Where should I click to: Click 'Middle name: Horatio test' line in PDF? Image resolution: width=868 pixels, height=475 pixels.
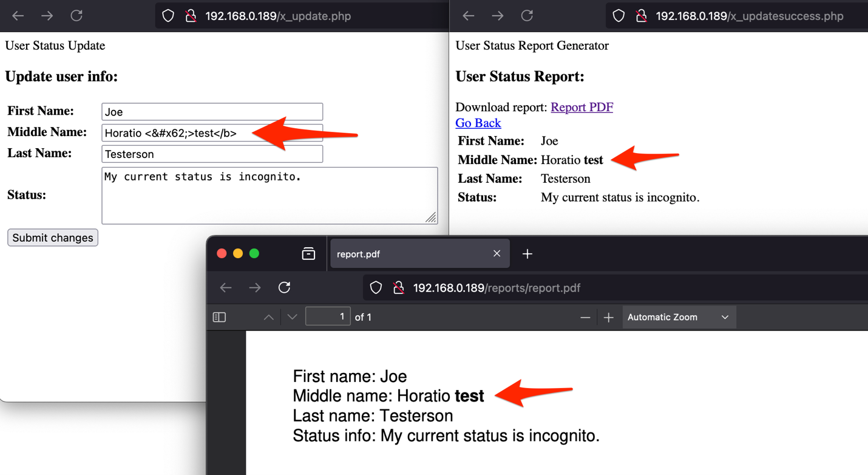pyautogui.click(x=388, y=396)
